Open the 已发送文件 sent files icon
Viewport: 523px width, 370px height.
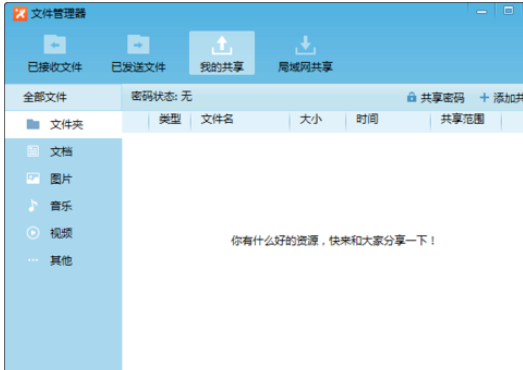(138, 44)
